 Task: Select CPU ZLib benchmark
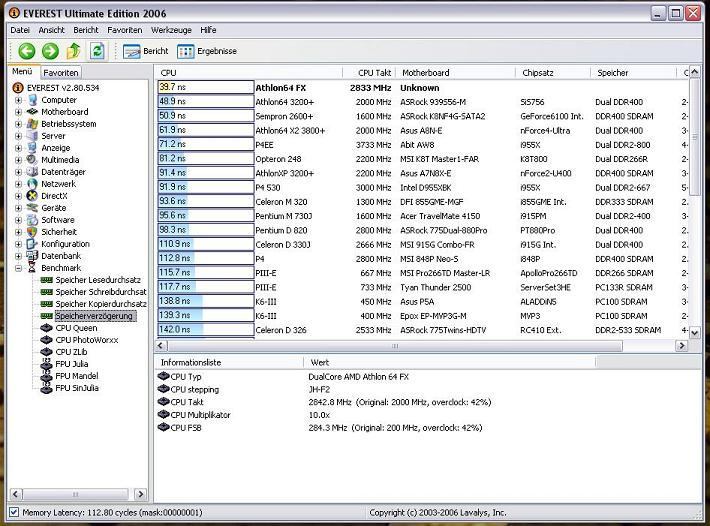click(71, 352)
